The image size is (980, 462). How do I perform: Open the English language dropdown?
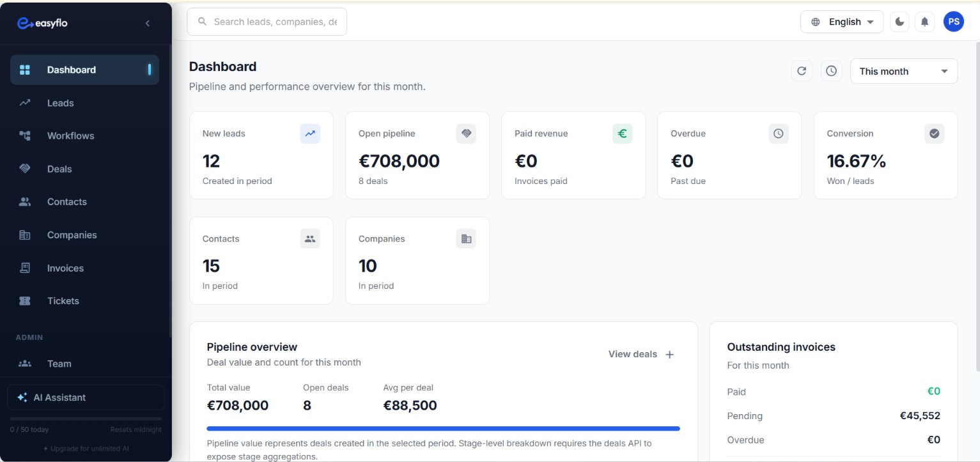[842, 22]
